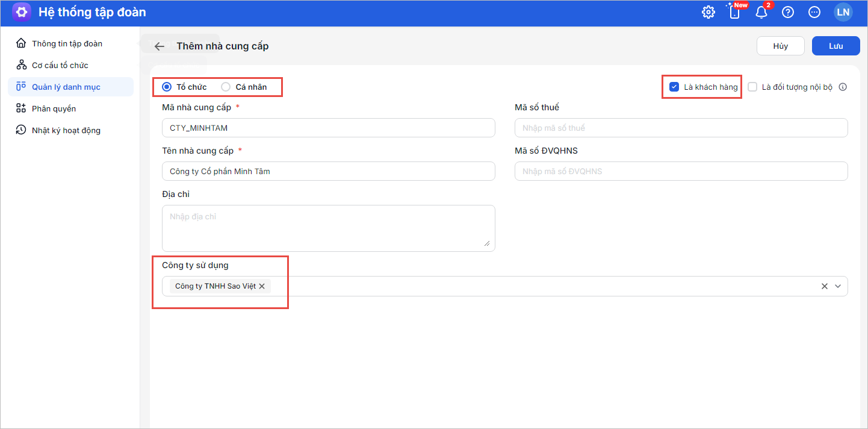Open the notifications bell
Viewport: 868px width, 429px height.
(x=761, y=12)
